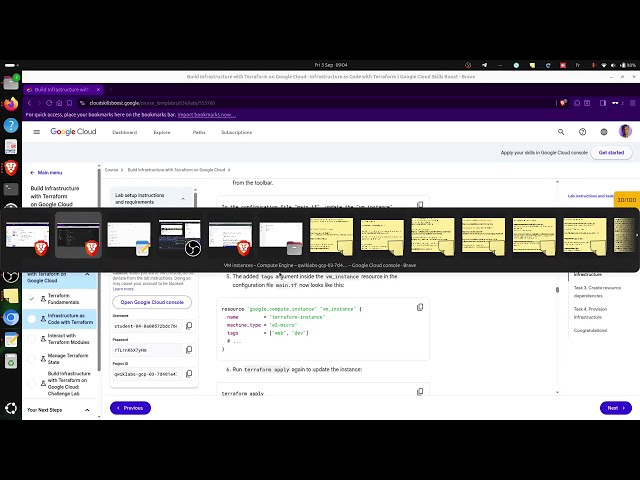Click the lab instructions vertical scrollbar thumb

click(557, 289)
